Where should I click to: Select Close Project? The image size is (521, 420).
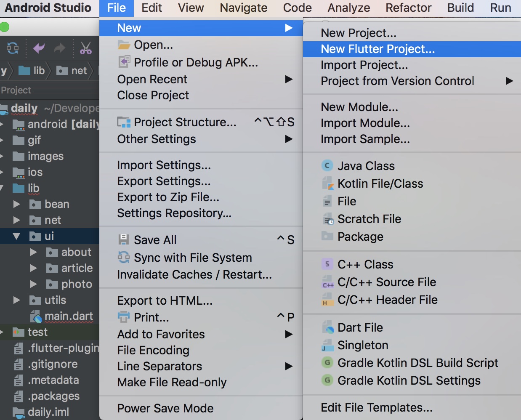tap(201, 95)
